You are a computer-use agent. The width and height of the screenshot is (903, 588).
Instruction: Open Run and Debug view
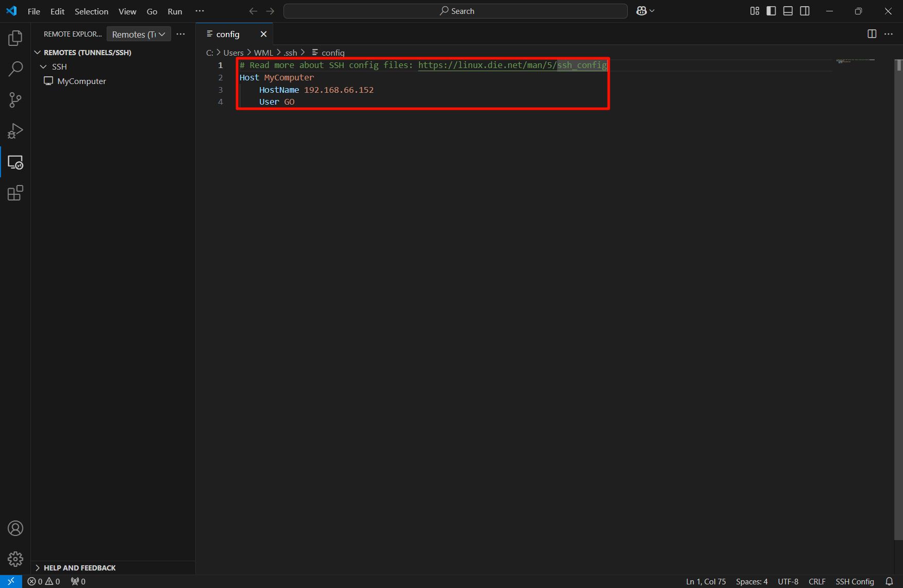tap(15, 131)
